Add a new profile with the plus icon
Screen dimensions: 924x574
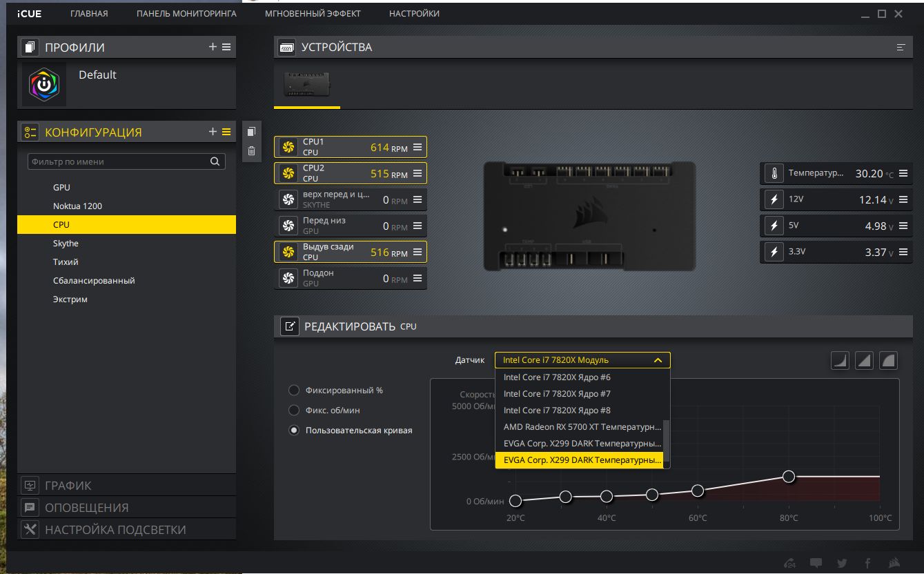point(213,47)
